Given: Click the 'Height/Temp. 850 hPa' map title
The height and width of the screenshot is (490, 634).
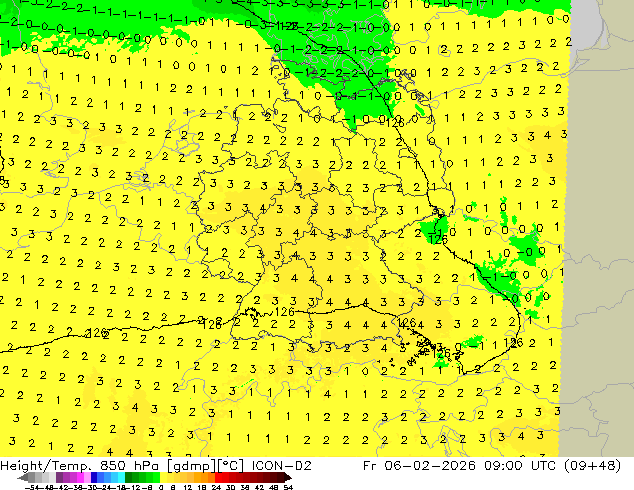Looking at the screenshot, I should 78,466.
